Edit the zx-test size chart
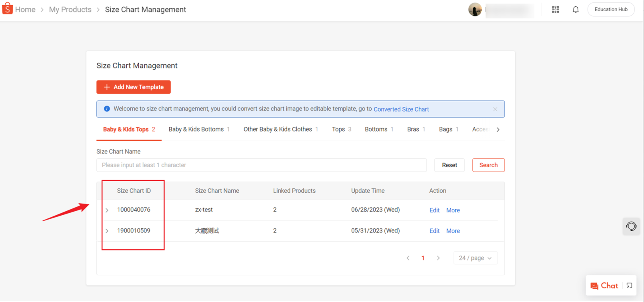Viewport: 644px width, 302px height. pyautogui.click(x=434, y=210)
